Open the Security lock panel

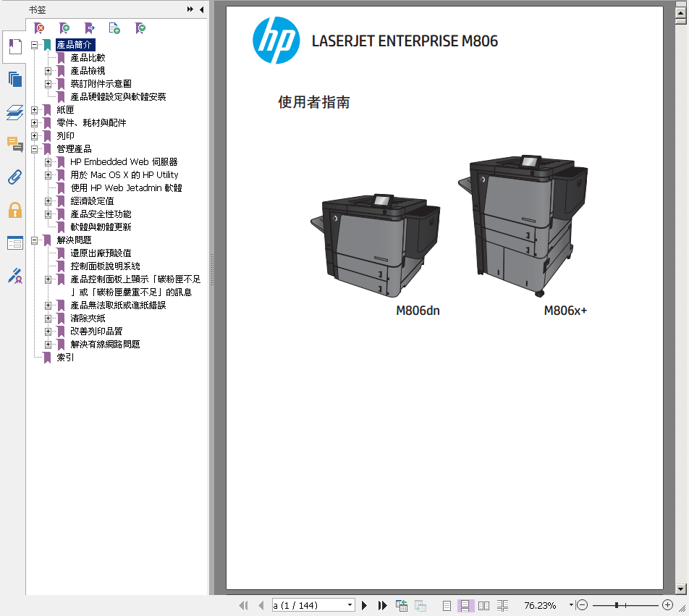pos(15,210)
